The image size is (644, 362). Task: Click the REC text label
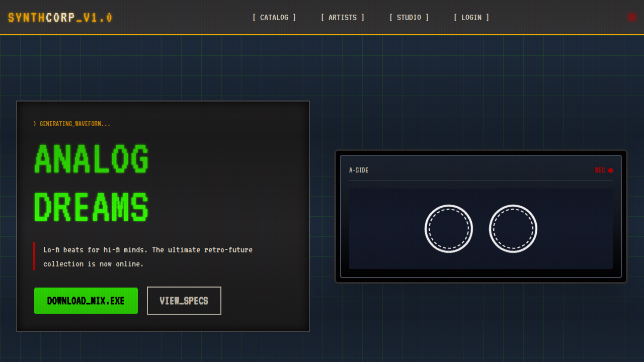[600, 170]
